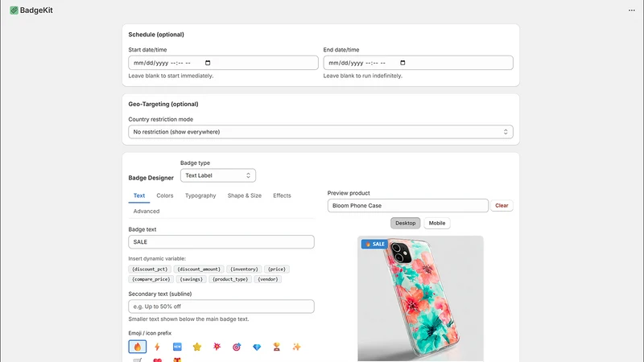Choose the trophy emoji prefix
Screen dimensions: 644x362
click(x=276, y=347)
